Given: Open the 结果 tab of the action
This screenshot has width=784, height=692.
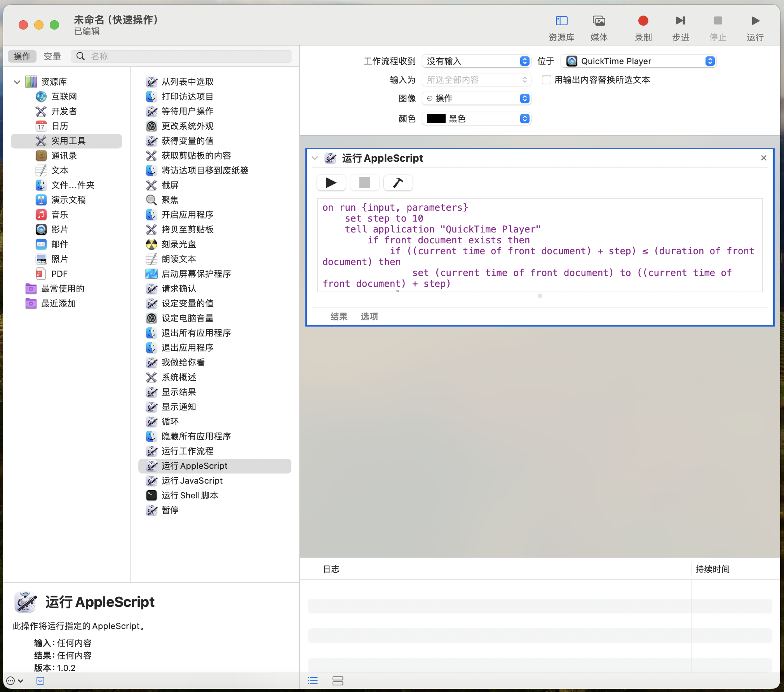Looking at the screenshot, I should [339, 316].
